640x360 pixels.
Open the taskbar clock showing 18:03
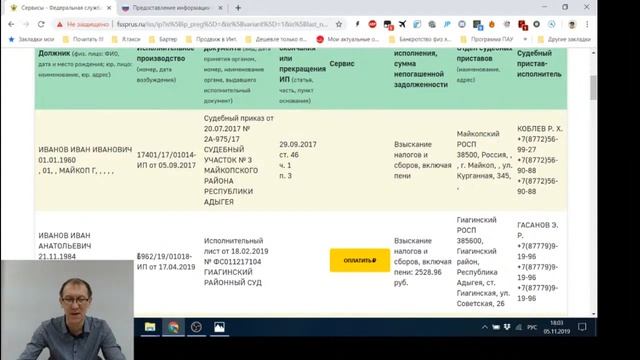click(x=556, y=327)
